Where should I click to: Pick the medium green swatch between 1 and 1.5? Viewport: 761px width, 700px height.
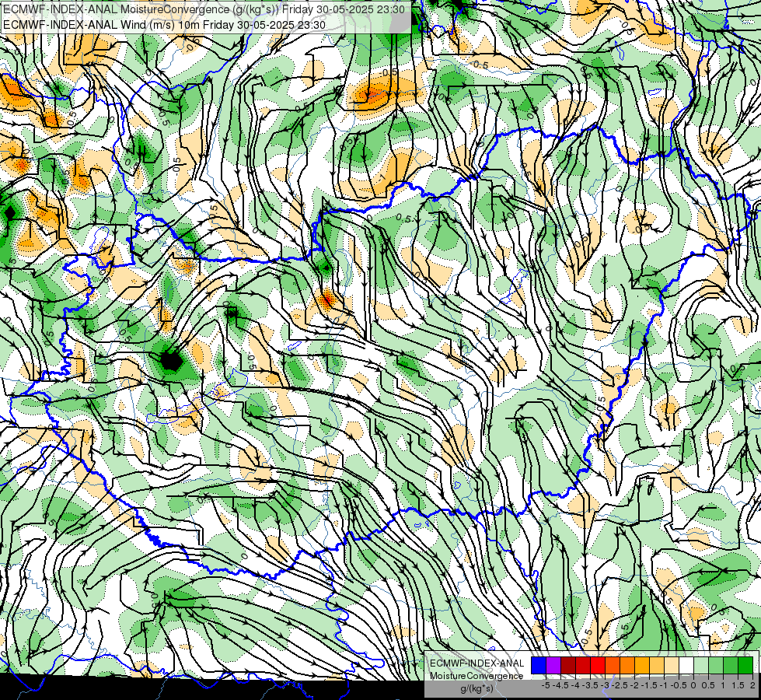coord(731,665)
